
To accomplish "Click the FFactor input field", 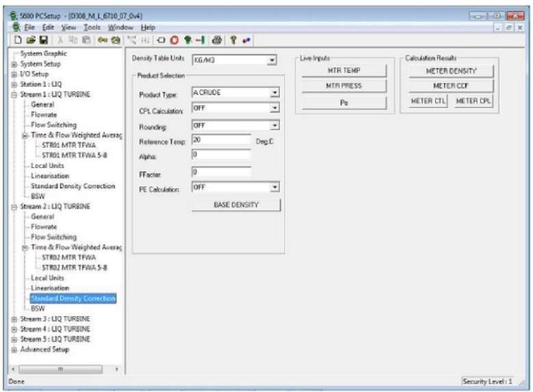I will click(221, 172).
